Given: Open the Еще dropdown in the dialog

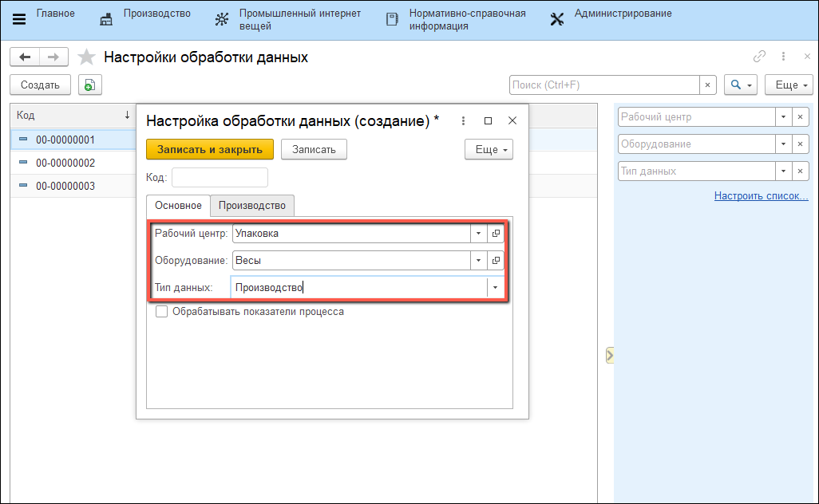Looking at the screenshot, I should [x=489, y=149].
